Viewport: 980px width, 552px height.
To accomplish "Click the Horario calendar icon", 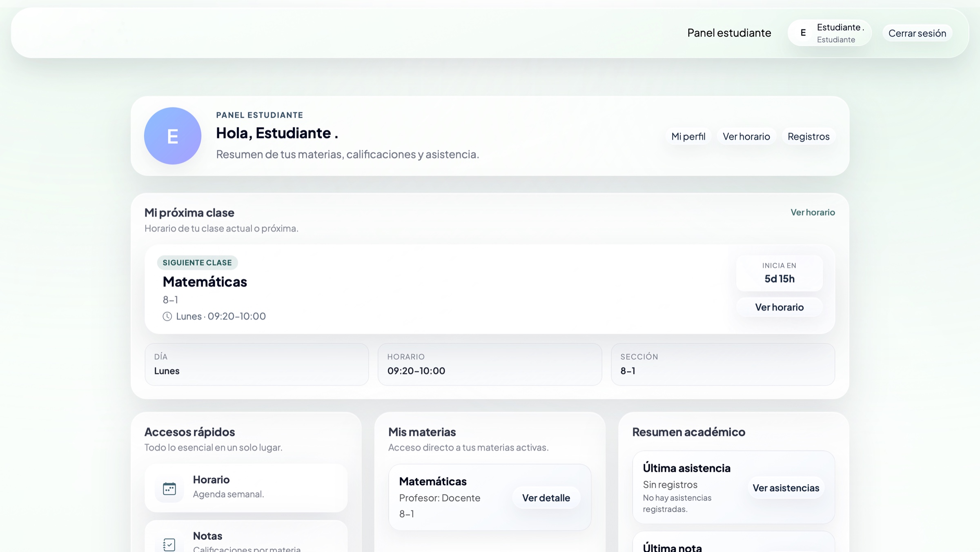I will pyautogui.click(x=169, y=488).
